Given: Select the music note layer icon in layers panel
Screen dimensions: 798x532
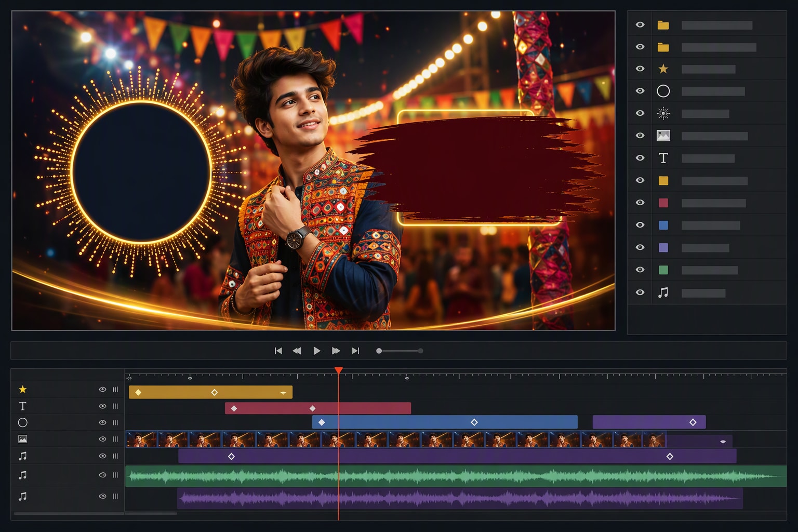Looking at the screenshot, I should coord(663,292).
